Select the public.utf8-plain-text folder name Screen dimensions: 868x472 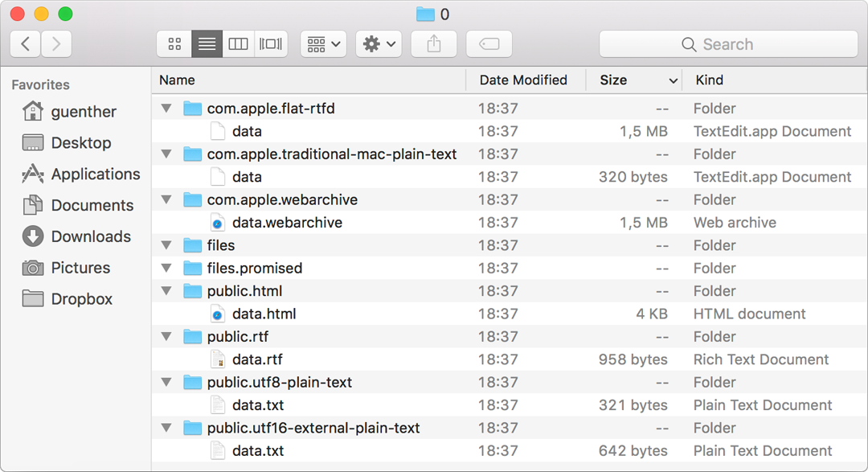(280, 382)
